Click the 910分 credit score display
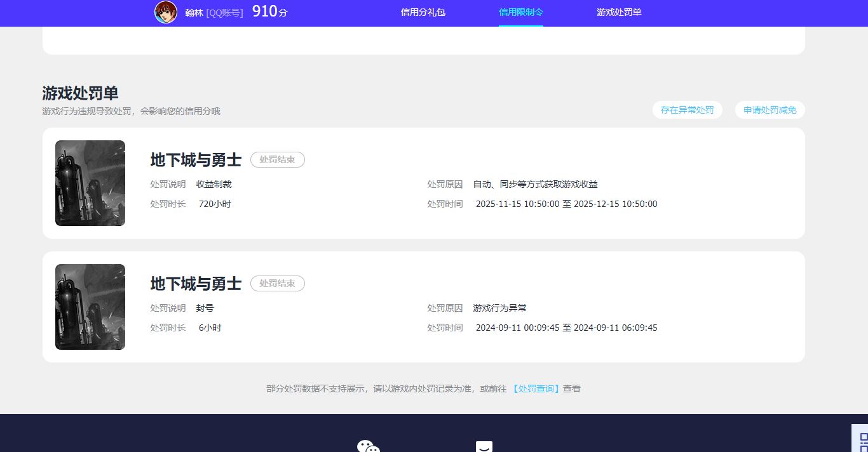 pos(269,11)
